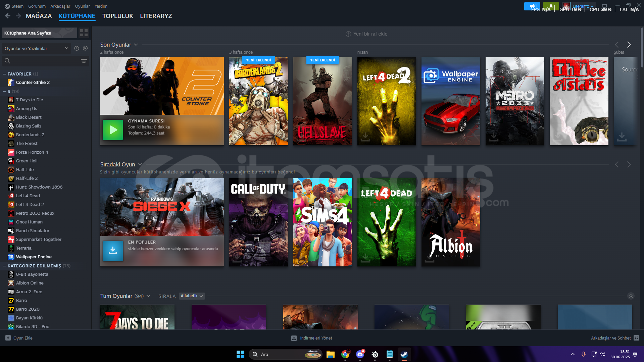Click Oyun Ekle at bottom left
Viewport: 644px width, 362px height.
point(19,338)
